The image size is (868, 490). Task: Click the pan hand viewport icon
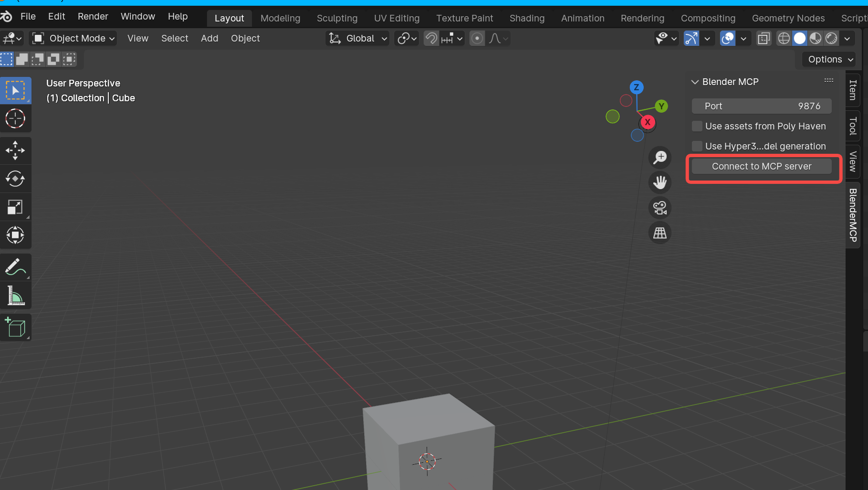click(x=660, y=182)
